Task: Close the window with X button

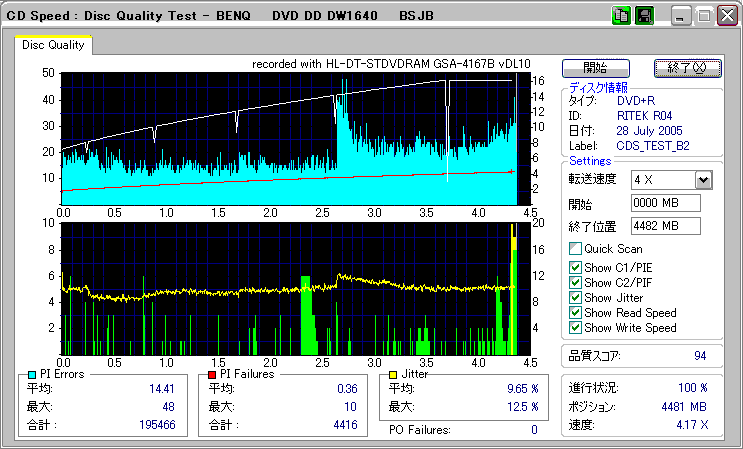Action: (x=726, y=16)
